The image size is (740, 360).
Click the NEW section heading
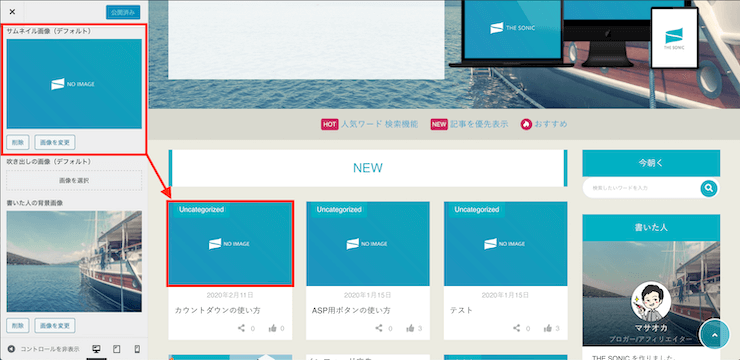click(x=368, y=168)
